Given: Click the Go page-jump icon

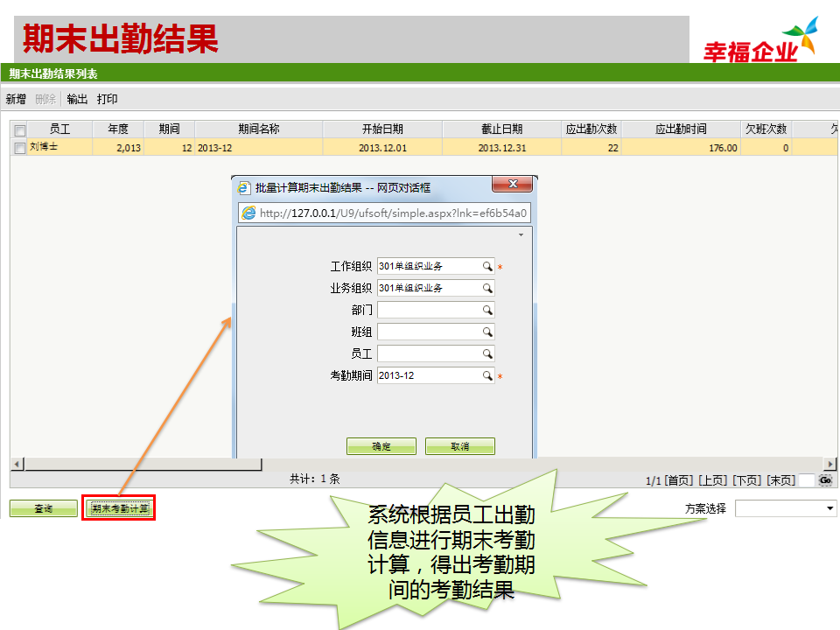Looking at the screenshot, I should point(822,479).
